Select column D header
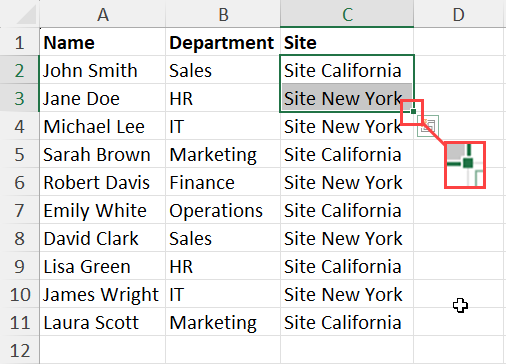The height and width of the screenshot is (364, 506). [x=458, y=14]
